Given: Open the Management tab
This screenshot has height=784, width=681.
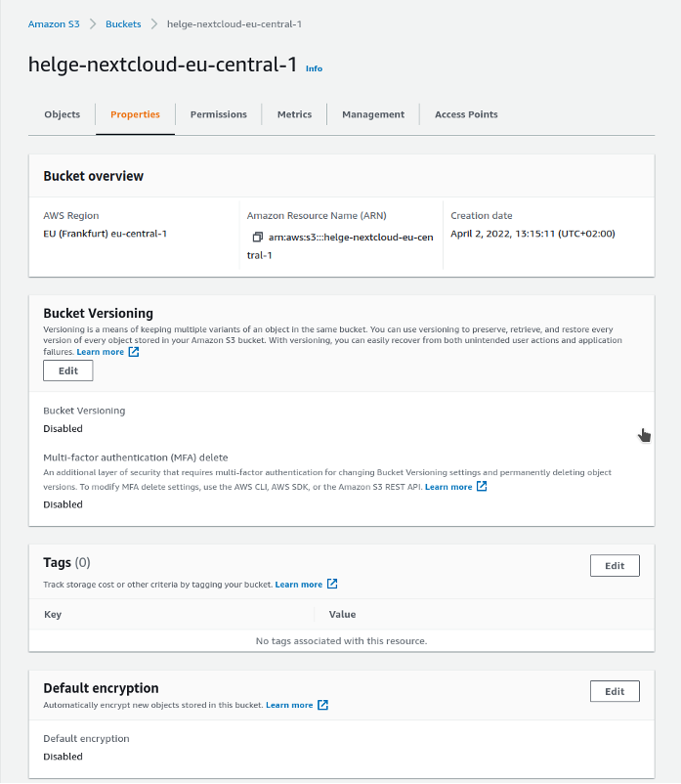Looking at the screenshot, I should pyautogui.click(x=372, y=114).
